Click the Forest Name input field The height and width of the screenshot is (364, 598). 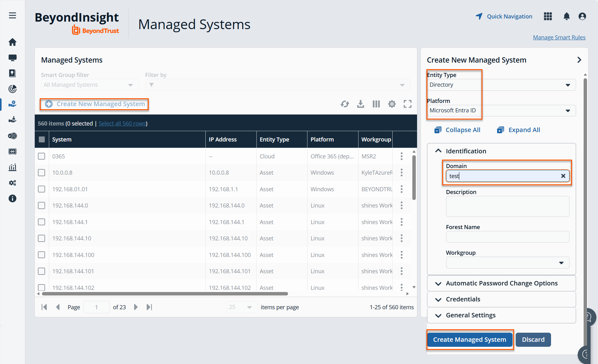(x=508, y=237)
